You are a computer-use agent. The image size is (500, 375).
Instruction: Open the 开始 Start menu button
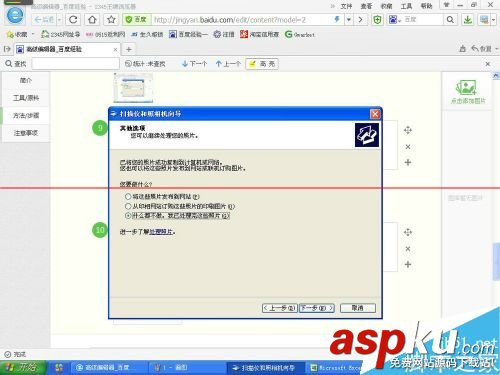(x=23, y=368)
